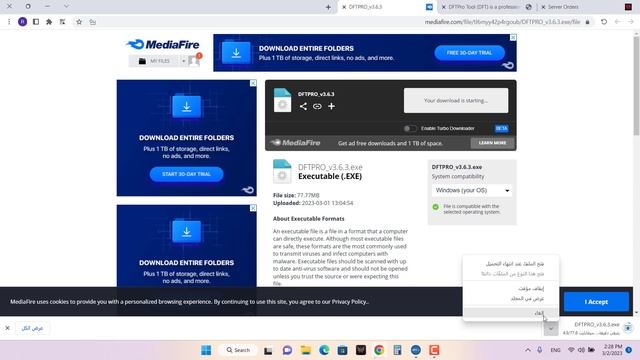Image resolution: width=640 pixels, height=360 pixels.
Task: Click START 30-DAY TRIAL button in first sidebar ad
Action: [x=187, y=174]
